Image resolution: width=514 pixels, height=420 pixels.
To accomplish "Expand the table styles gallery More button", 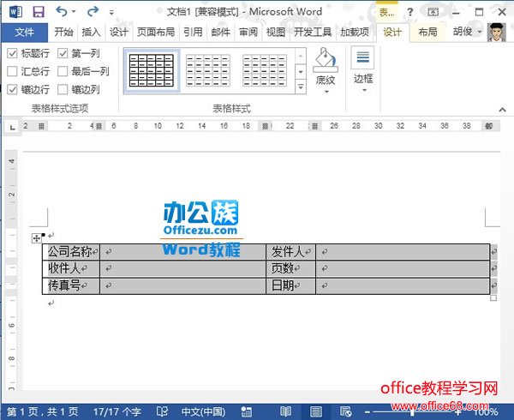I will 301,87.
